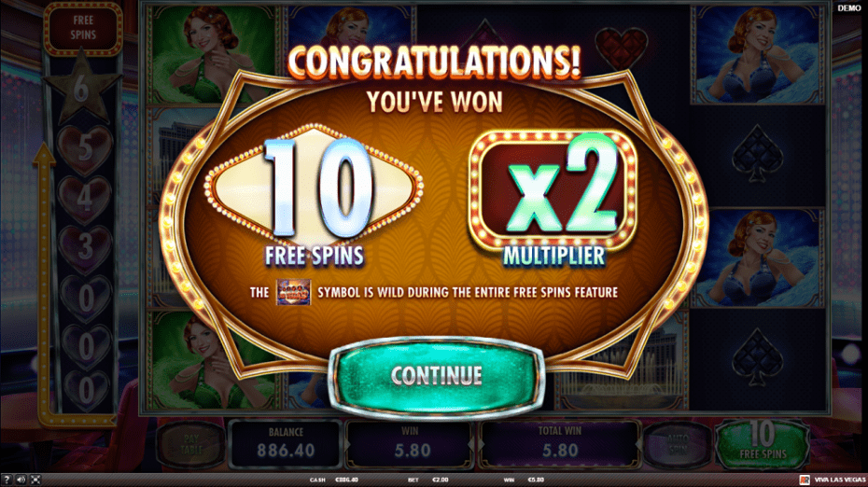
Task: Click the bet amount €2.00 in status bar
Action: [x=441, y=480]
